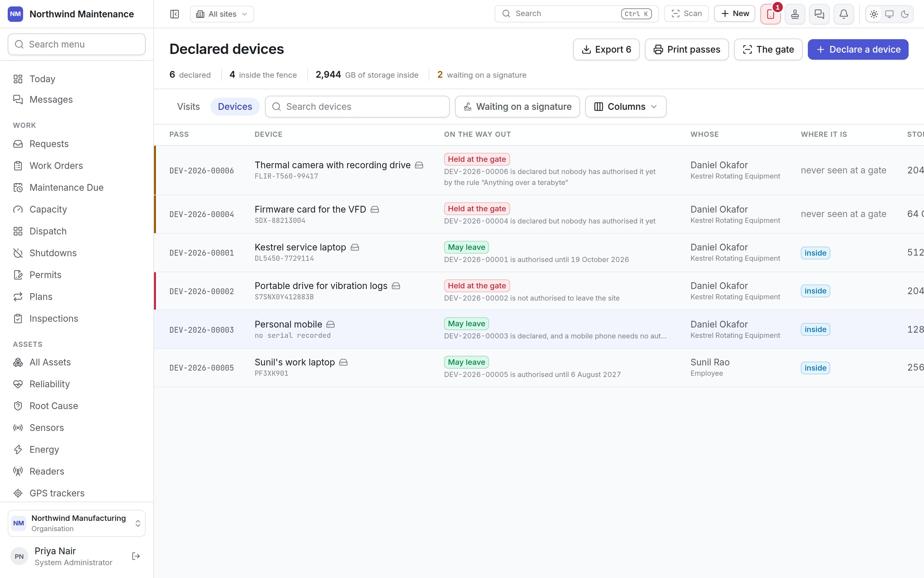
Task: Click the log out icon beside Priya Nair
Action: 136,556
